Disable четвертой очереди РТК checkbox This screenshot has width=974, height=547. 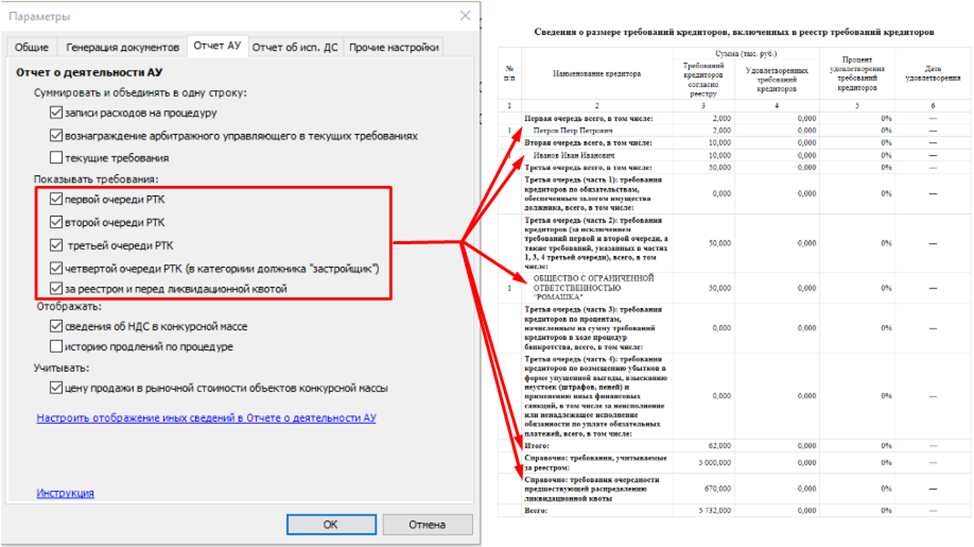tap(56, 268)
